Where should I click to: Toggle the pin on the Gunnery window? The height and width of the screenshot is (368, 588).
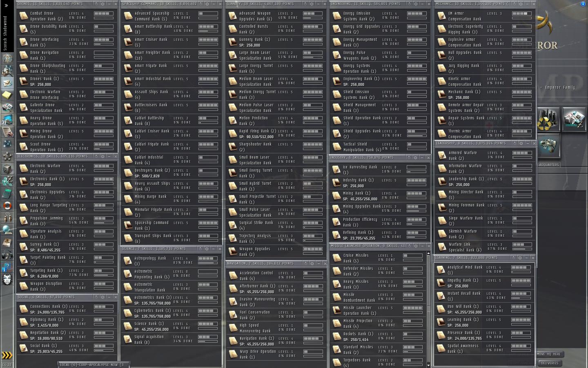click(305, 4)
